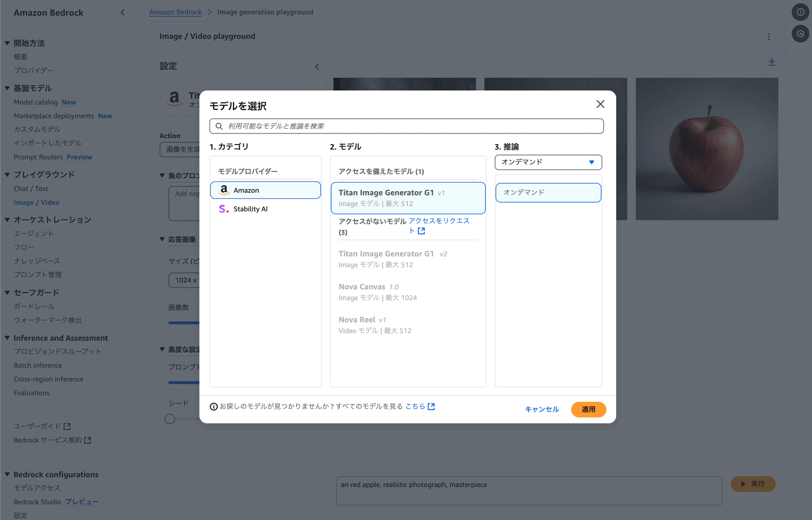Open エージェント page
The image size is (812, 520).
33,234
